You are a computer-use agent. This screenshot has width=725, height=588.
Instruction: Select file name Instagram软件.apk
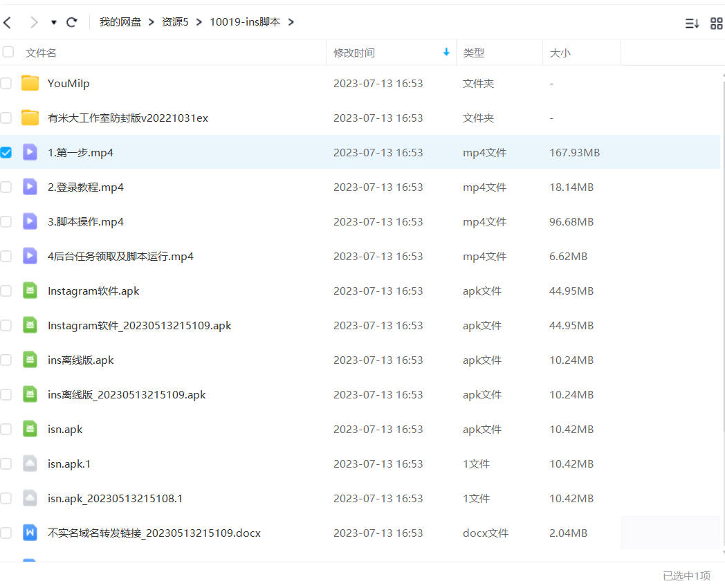pos(93,291)
